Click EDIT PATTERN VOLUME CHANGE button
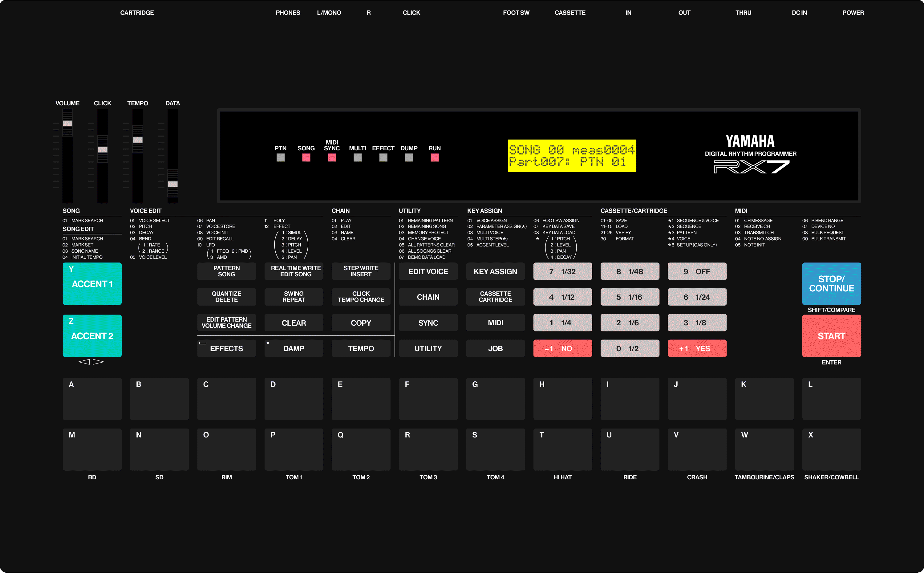 coord(227,323)
